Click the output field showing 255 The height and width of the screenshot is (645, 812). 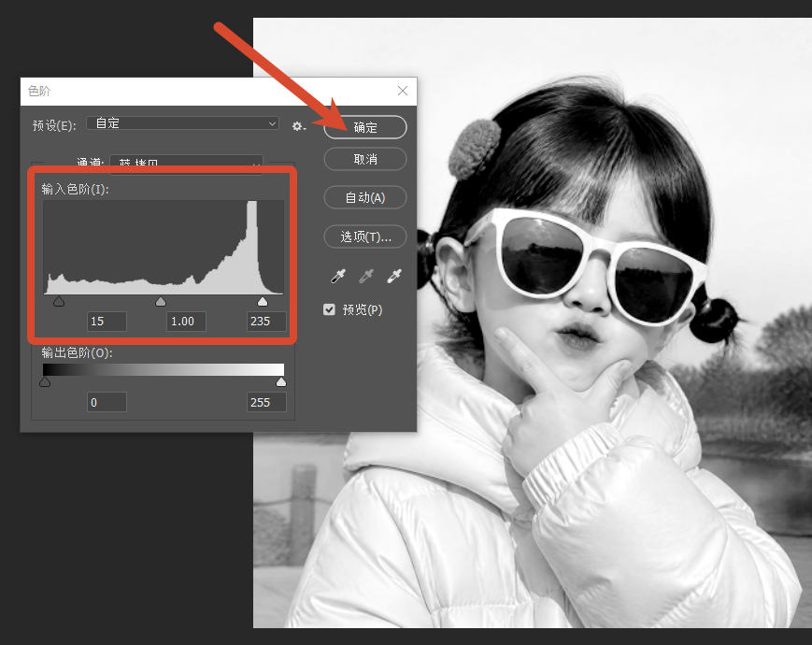(266, 402)
